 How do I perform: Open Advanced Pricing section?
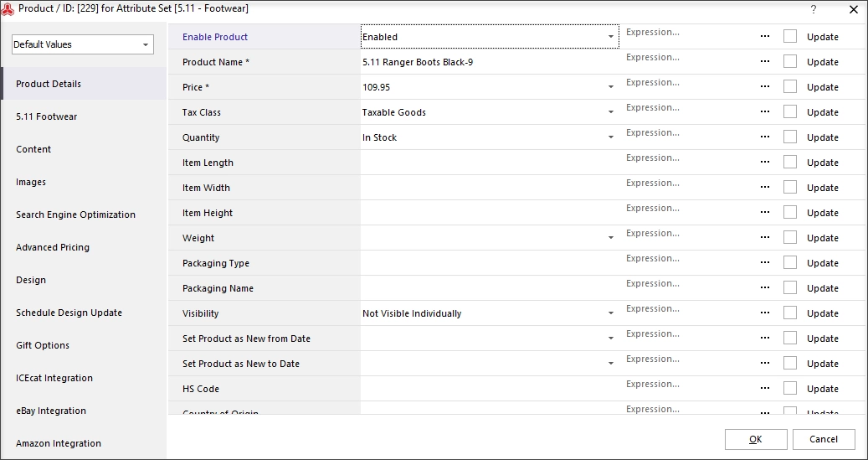coord(84,247)
